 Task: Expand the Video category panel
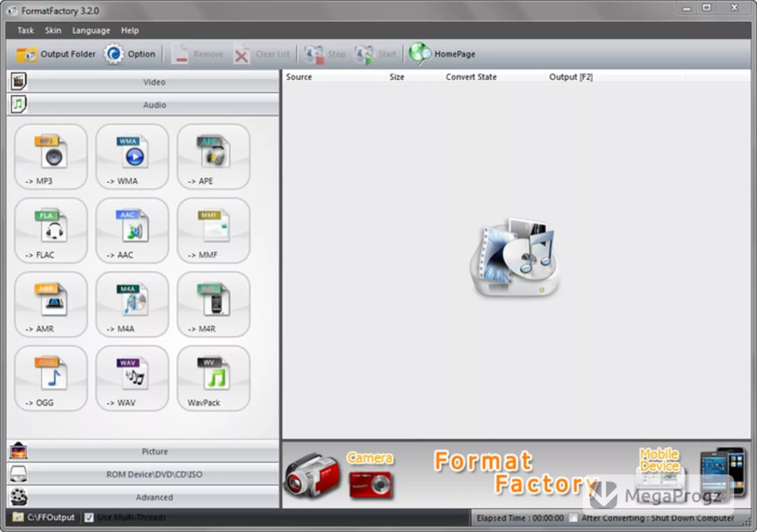[143, 82]
